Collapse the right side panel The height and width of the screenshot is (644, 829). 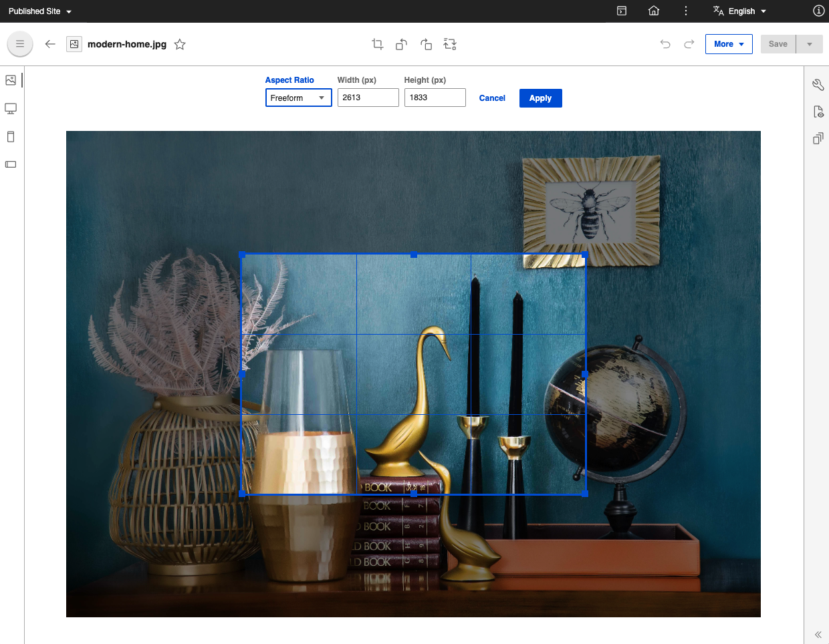[818, 635]
